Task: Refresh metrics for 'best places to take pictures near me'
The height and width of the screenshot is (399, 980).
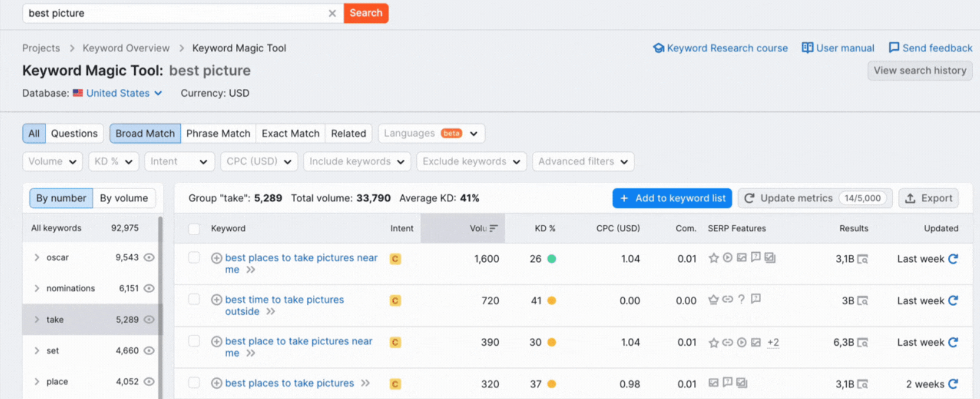Action: pyautogui.click(x=953, y=259)
